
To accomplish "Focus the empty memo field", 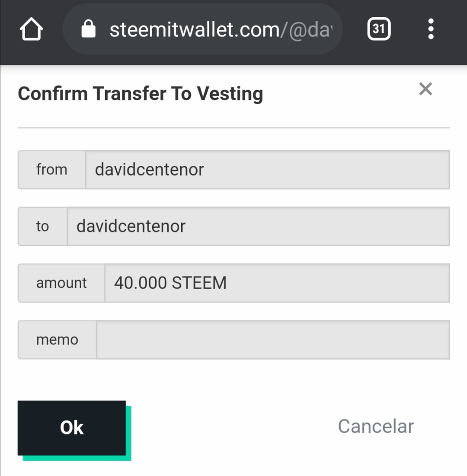I will pos(273,340).
